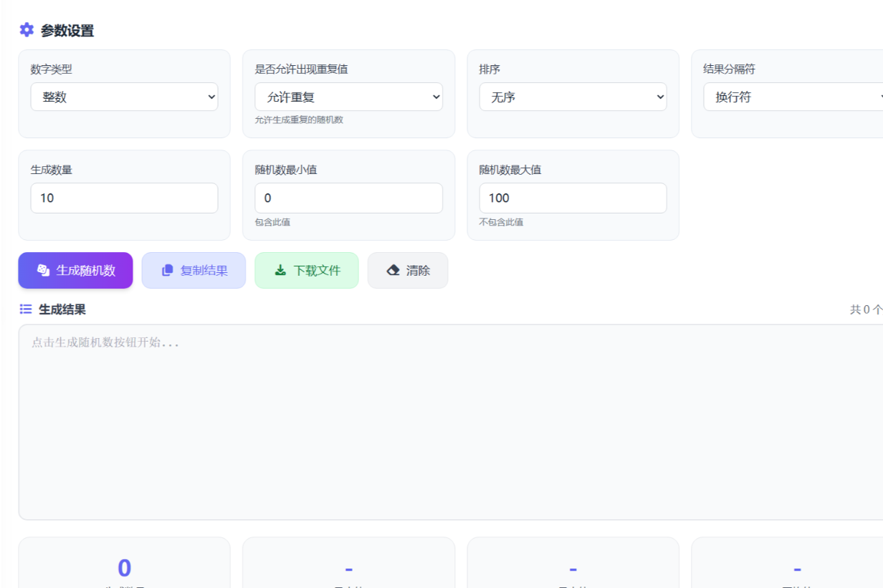Click the 是否允许出现重复值 label
The image size is (883, 588).
[x=301, y=69]
